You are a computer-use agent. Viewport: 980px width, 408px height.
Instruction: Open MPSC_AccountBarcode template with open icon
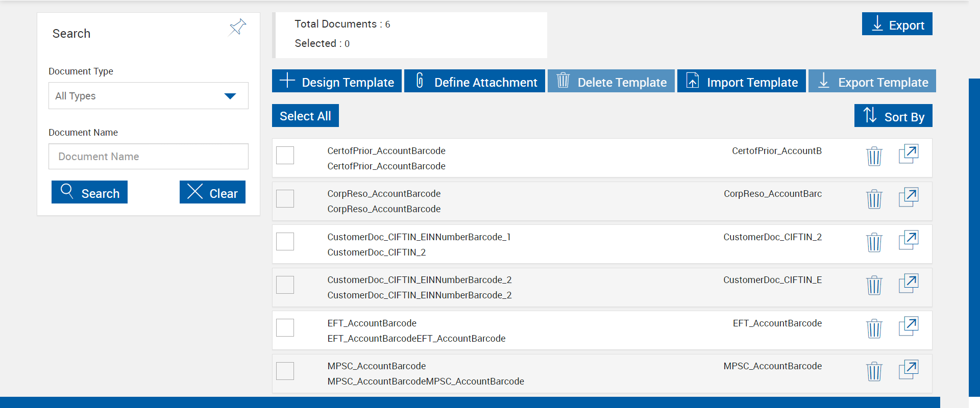point(909,369)
